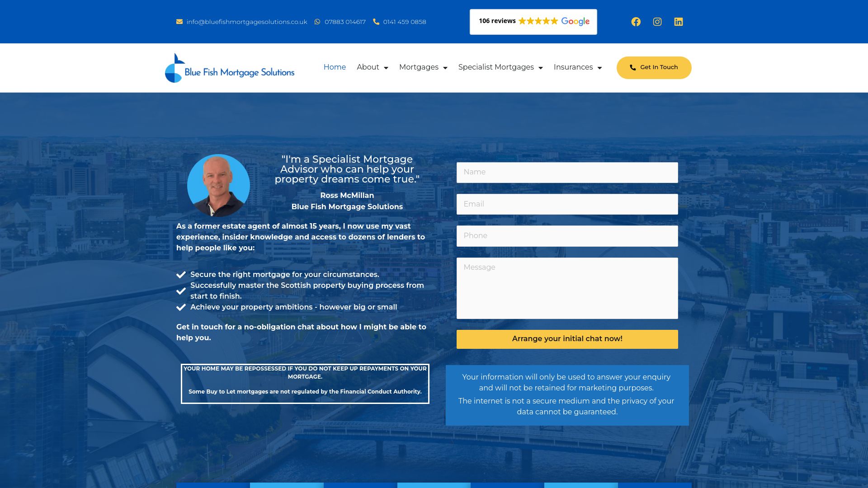The height and width of the screenshot is (488, 868).
Task: Click the email envelope icon
Action: pyautogui.click(x=179, y=21)
